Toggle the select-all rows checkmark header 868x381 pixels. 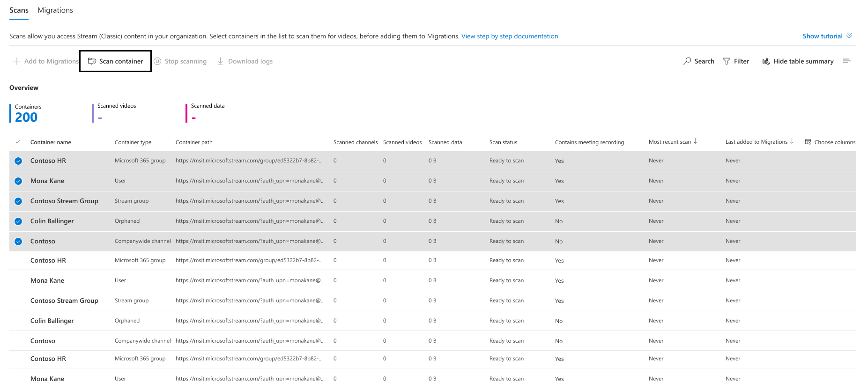(x=18, y=142)
